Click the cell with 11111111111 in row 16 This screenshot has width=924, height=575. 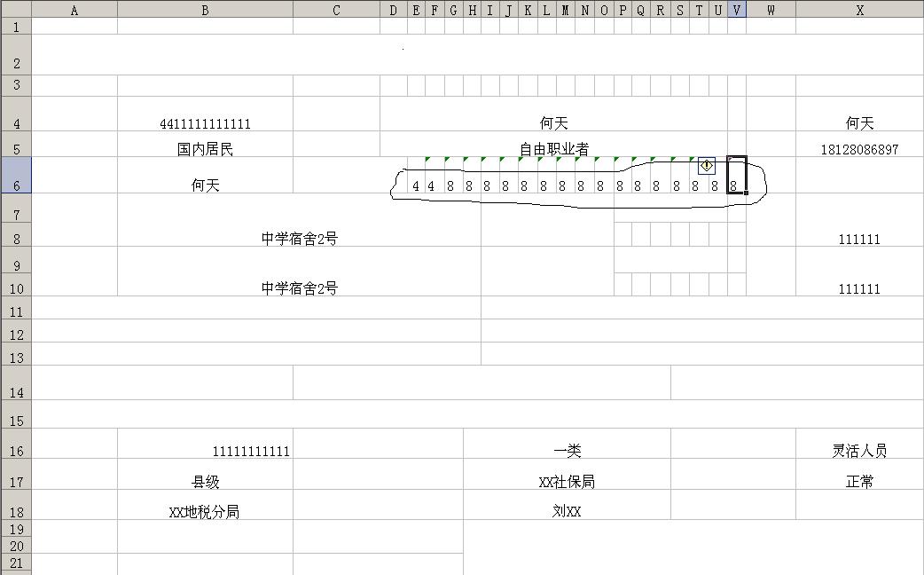250,451
